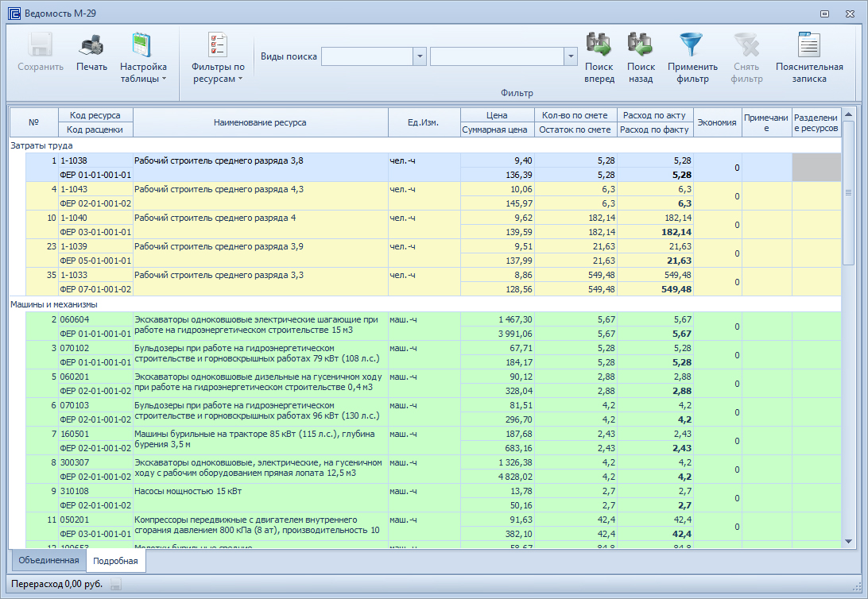Viewport: 868px width, 599px height.
Task: Click the scroll down arrow of table
Action: click(848, 542)
